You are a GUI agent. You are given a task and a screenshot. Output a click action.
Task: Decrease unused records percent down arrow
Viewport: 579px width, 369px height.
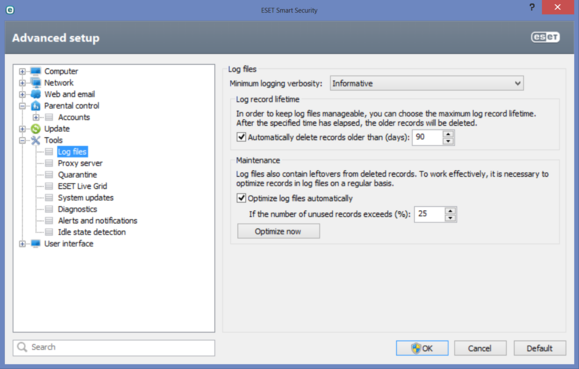(x=450, y=218)
